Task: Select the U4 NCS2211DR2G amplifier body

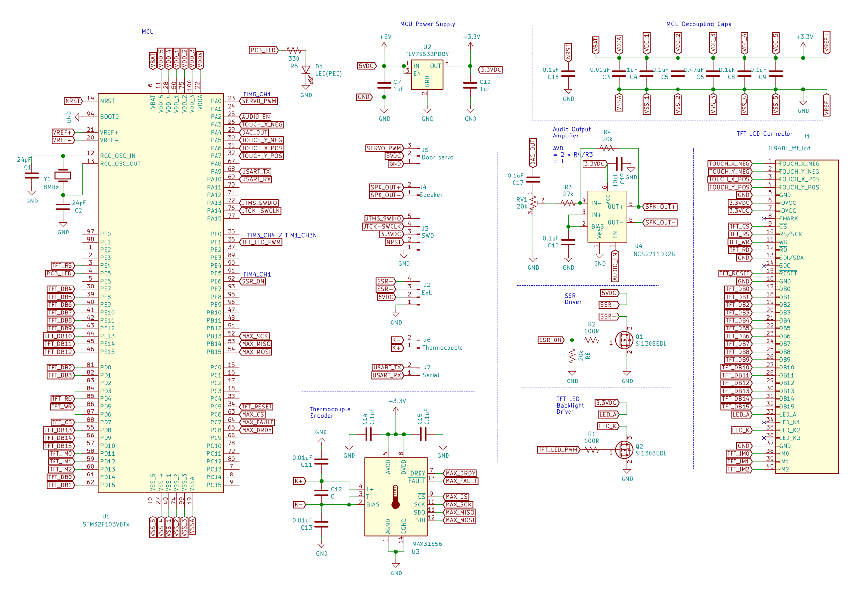Action: 607,217
